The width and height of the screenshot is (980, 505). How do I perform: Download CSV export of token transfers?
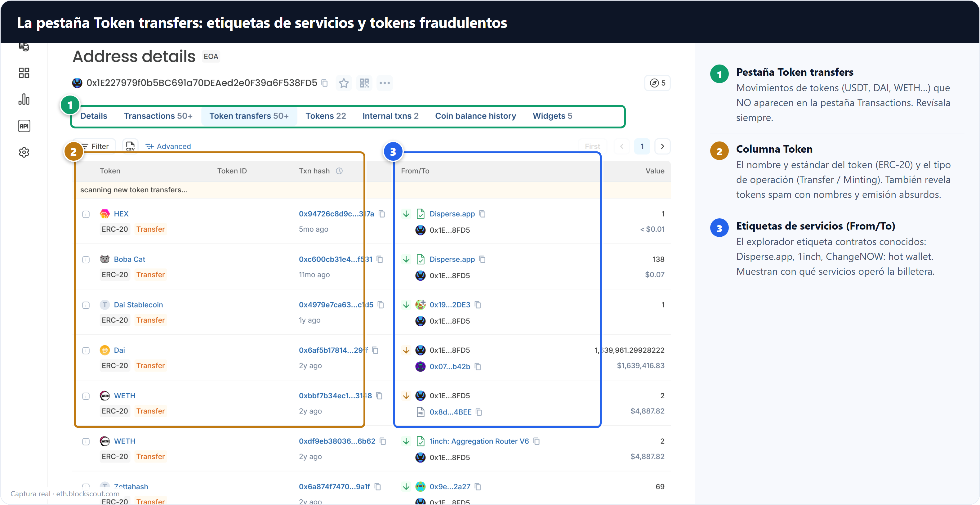[130, 146]
